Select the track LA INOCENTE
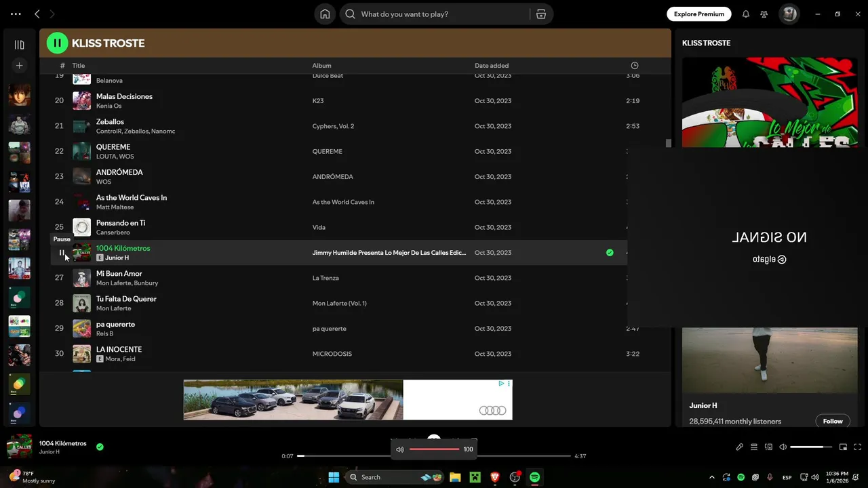This screenshot has width=868, height=488. click(x=119, y=349)
